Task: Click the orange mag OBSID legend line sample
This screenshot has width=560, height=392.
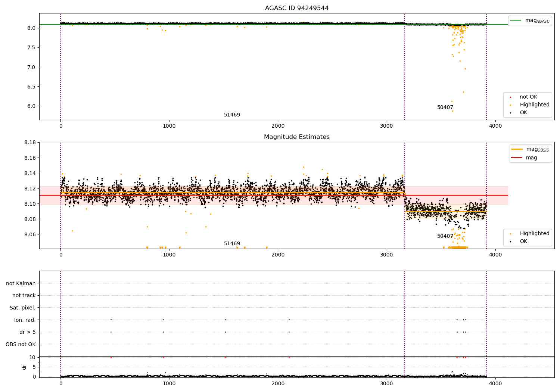Action: pos(517,149)
